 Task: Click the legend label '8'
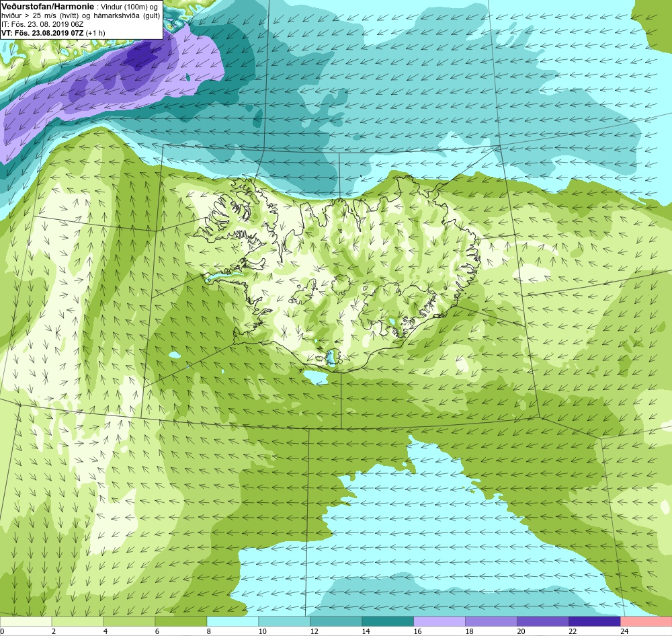pyautogui.click(x=209, y=631)
